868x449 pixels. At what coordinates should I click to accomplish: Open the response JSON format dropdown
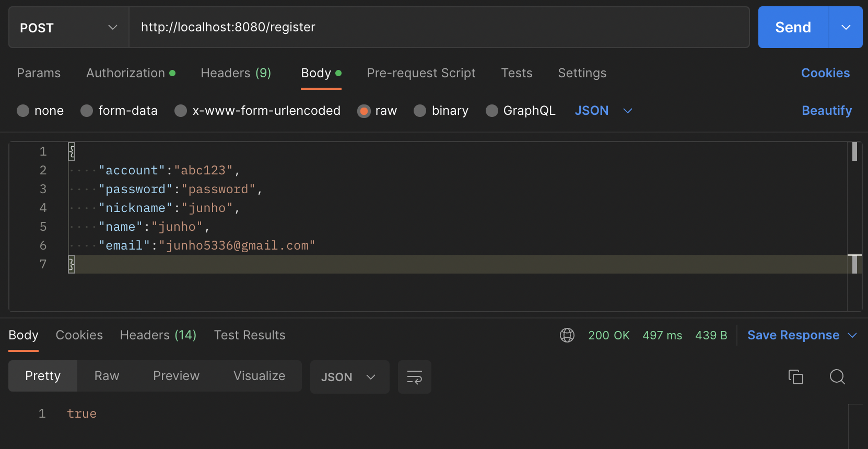pyautogui.click(x=349, y=377)
